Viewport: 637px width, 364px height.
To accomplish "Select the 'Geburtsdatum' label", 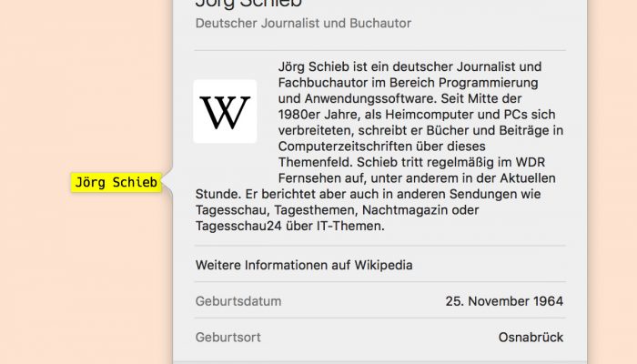I will pyautogui.click(x=238, y=301).
